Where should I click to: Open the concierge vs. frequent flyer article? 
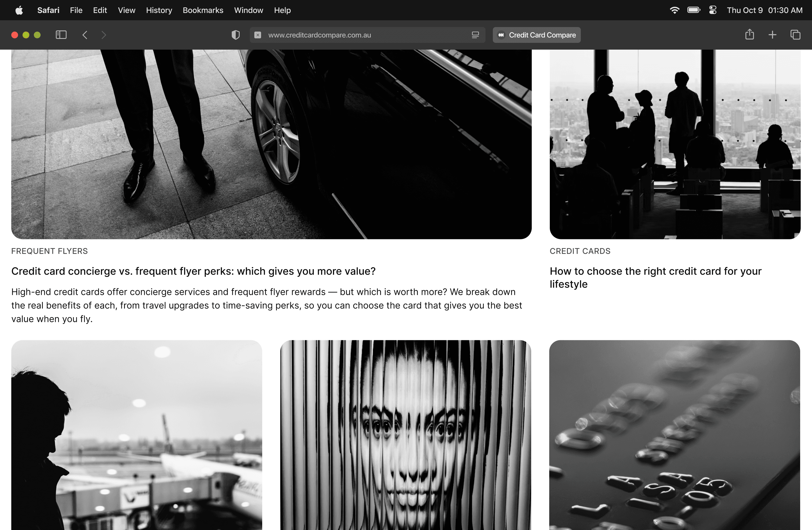click(193, 271)
